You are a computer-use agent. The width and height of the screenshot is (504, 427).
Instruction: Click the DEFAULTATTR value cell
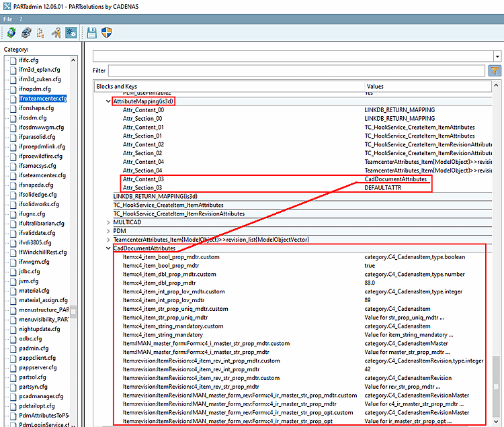coord(383,188)
